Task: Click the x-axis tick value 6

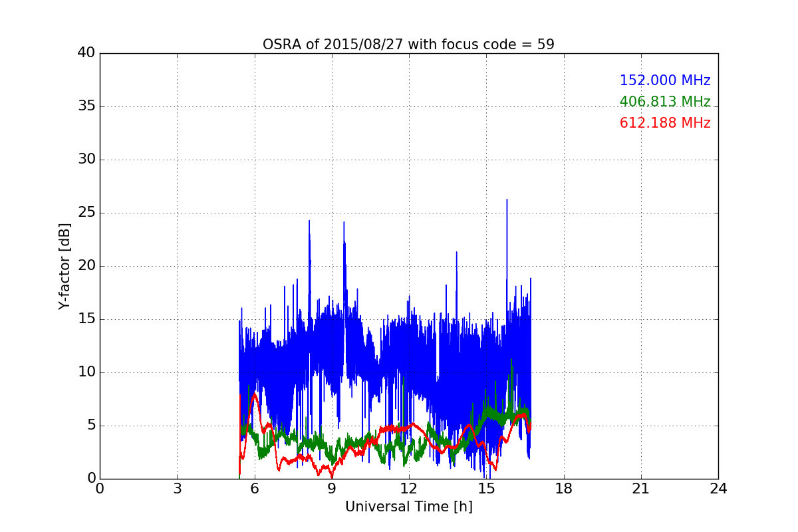Action: pos(255,489)
